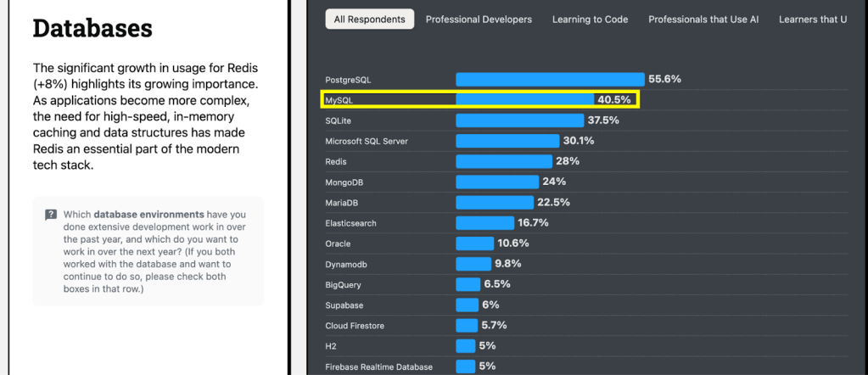Open the Learning to Code tab
Screen dimensions: 868x375
(x=590, y=20)
